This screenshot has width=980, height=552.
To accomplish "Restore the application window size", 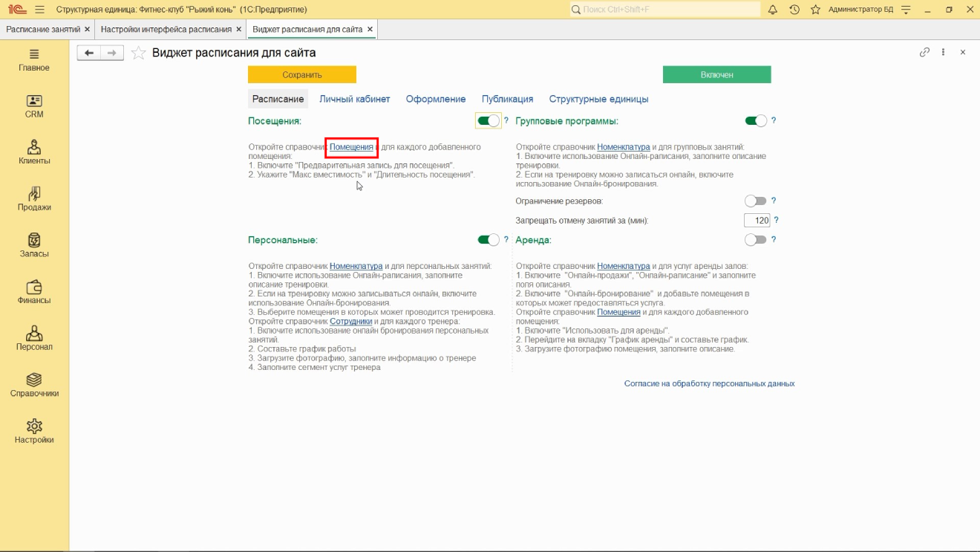I will (949, 10).
